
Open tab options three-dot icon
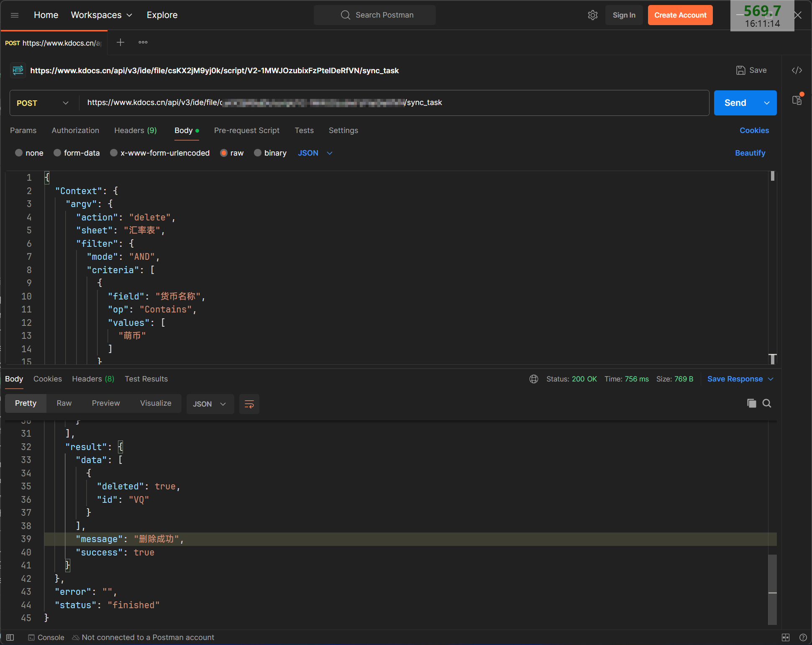(143, 42)
